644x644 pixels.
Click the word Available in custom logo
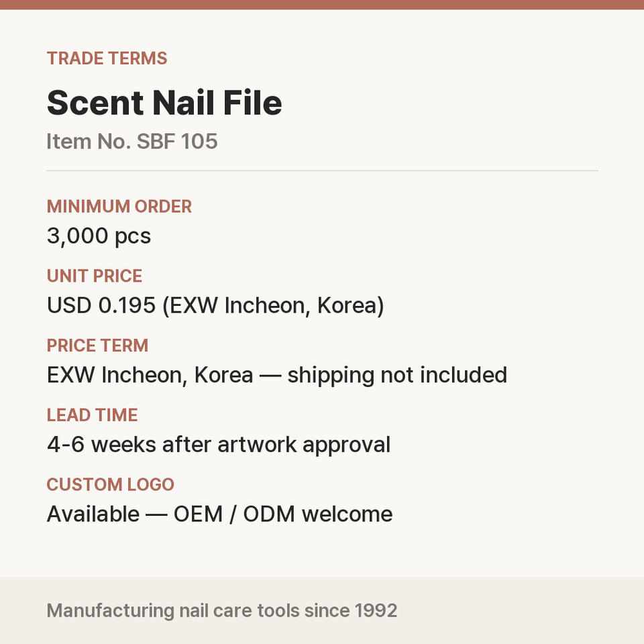[93, 515]
